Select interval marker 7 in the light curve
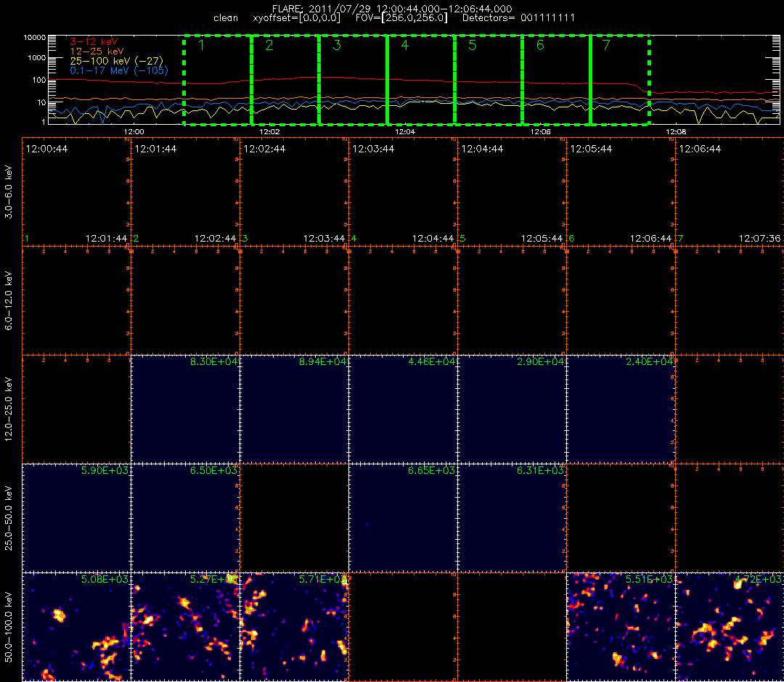Viewport: 784px width, 682px height. [x=606, y=45]
